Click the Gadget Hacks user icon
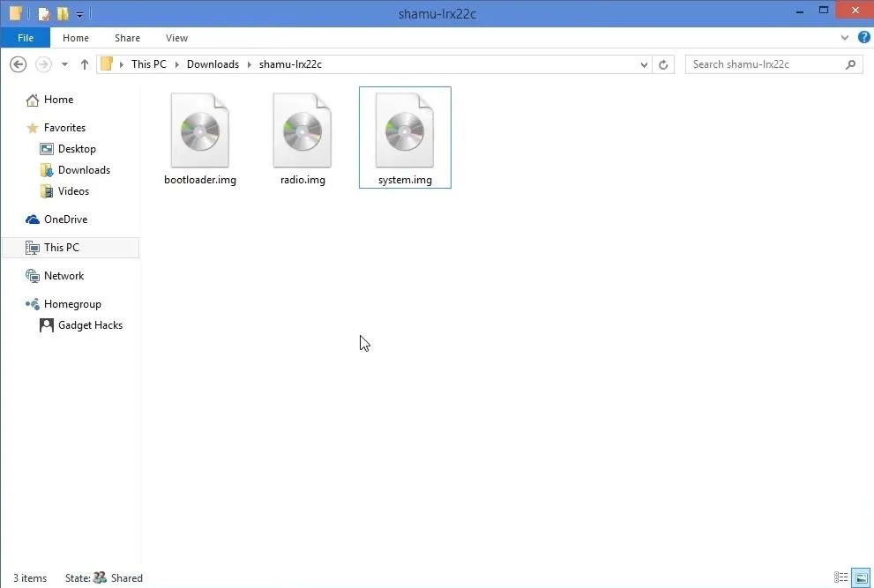Screen dimensions: 874x588 point(47,325)
